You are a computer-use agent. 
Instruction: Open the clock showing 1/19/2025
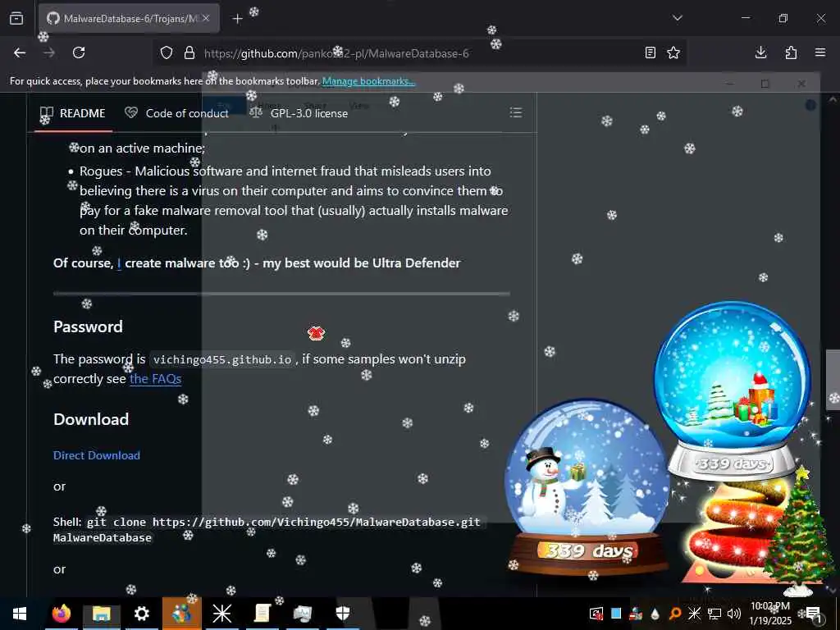pos(769,614)
